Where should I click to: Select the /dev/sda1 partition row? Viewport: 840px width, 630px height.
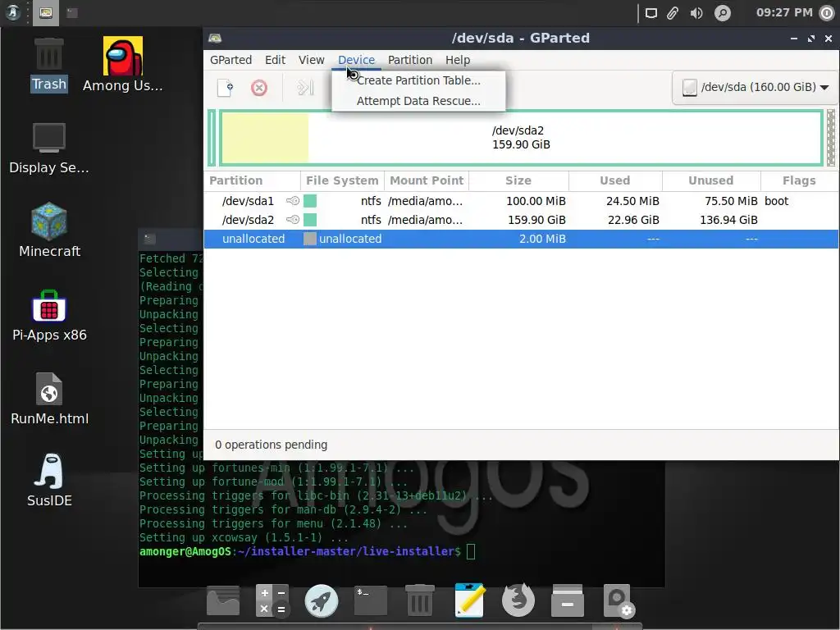(x=521, y=201)
